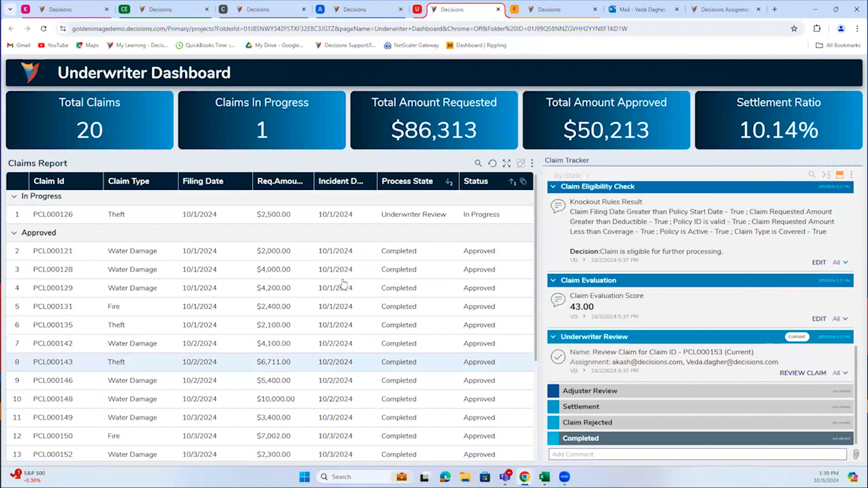Click the Add Comment field
868x488 pixels.
[x=698, y=454]
